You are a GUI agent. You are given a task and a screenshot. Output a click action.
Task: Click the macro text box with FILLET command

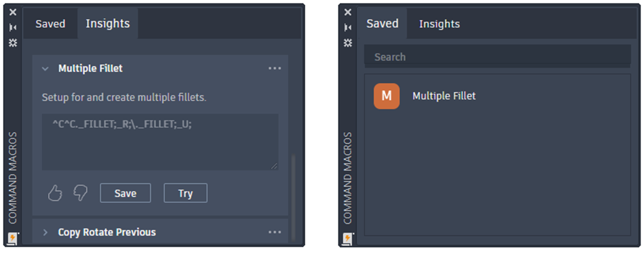[x=160, y=142]
